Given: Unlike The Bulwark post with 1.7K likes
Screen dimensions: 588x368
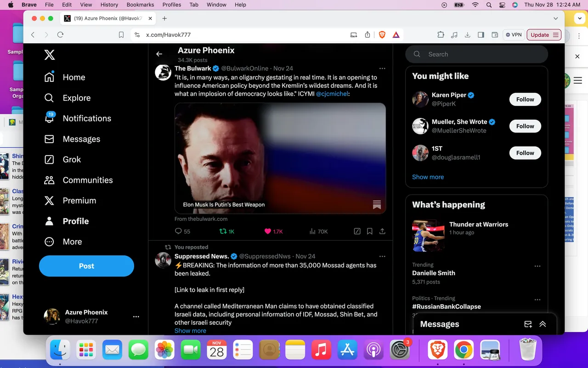Looking at the screenshot, I should point(273,231).
